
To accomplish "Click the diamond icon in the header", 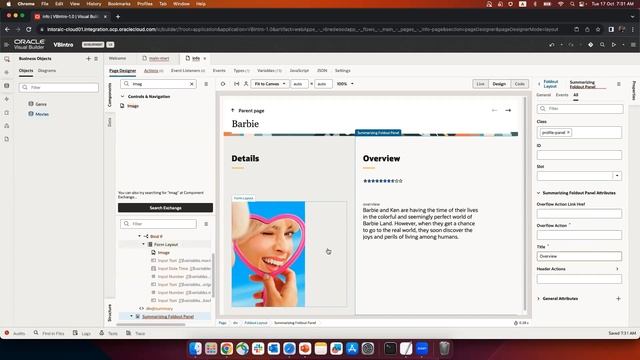I will 590,44.
